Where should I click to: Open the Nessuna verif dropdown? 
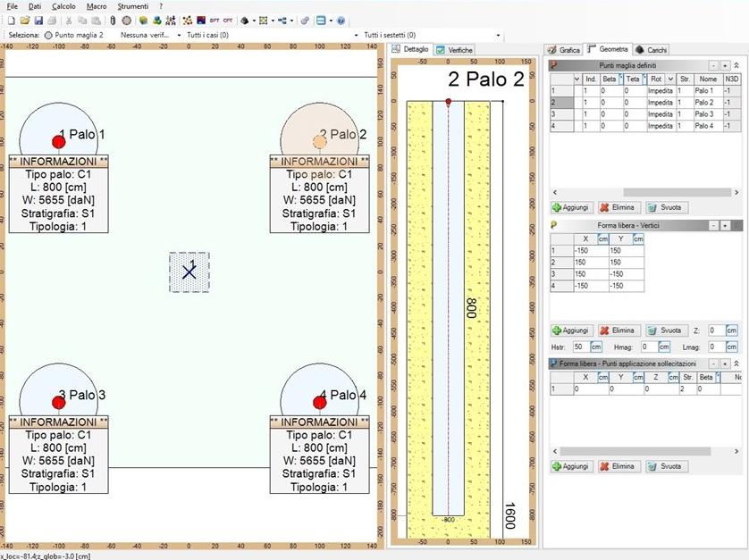pyautogui.click(x=179, y=34)
